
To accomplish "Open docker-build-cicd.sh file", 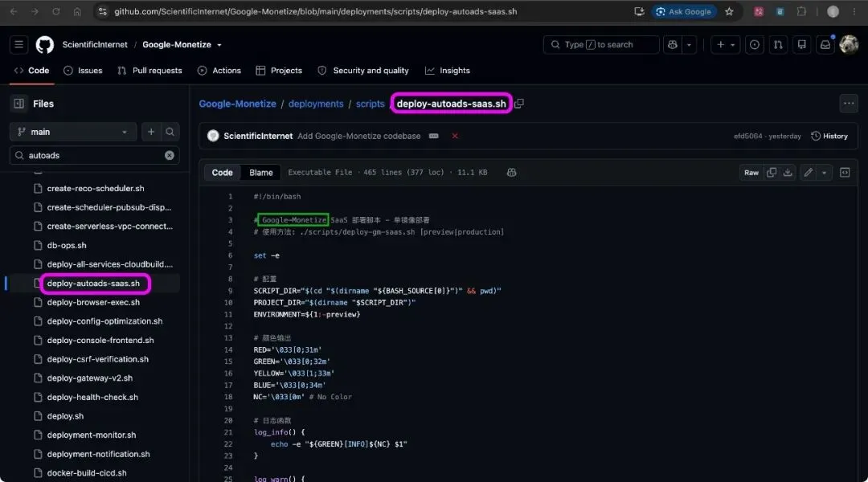I will pyautogui.click(x=86, y=473).
